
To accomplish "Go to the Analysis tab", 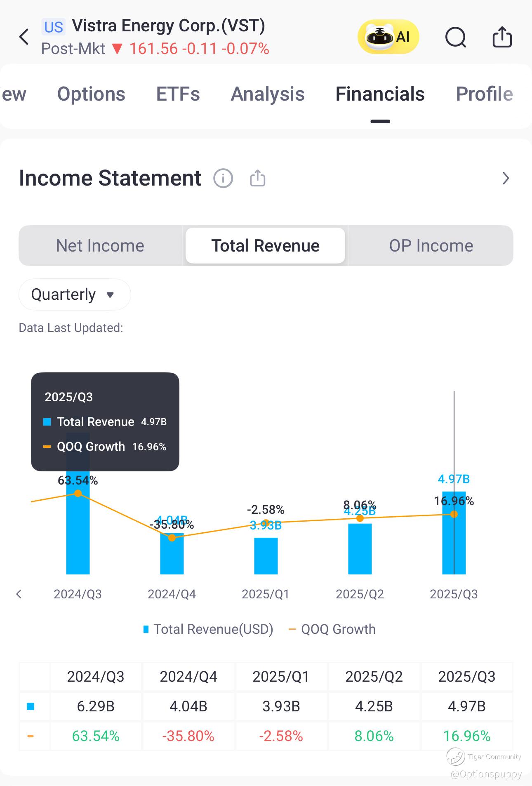I will click(x=268, y=94).
